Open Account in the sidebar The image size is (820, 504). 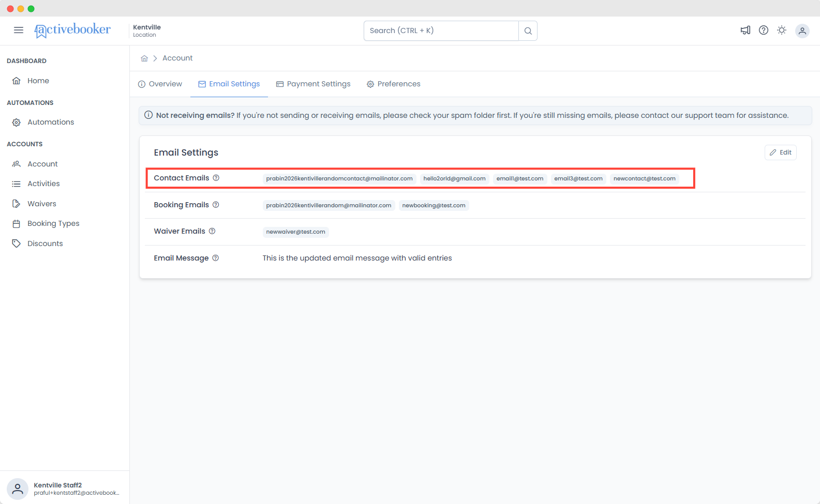[x=42, y=164]
